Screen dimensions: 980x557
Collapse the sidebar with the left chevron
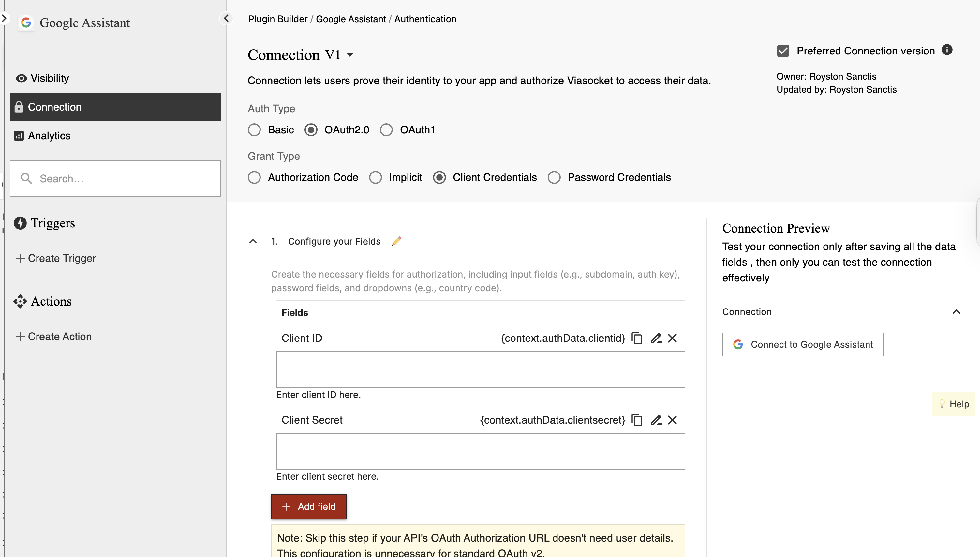click(226, 18)
